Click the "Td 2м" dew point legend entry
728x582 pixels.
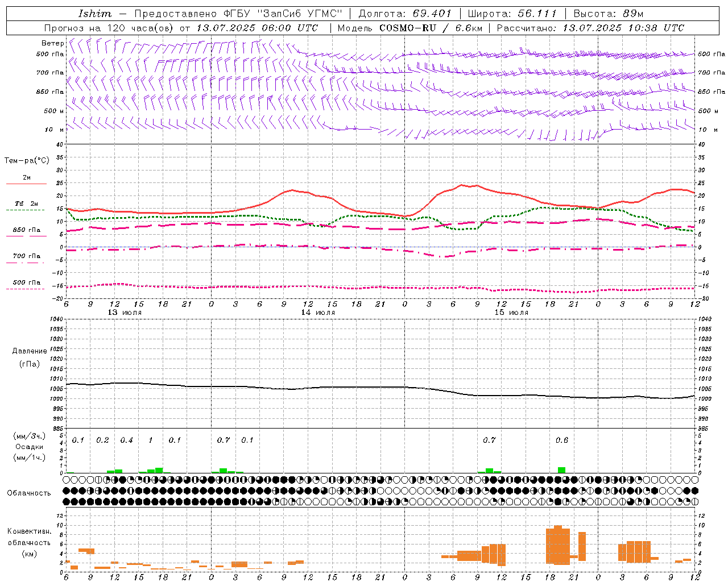point(27,203)
